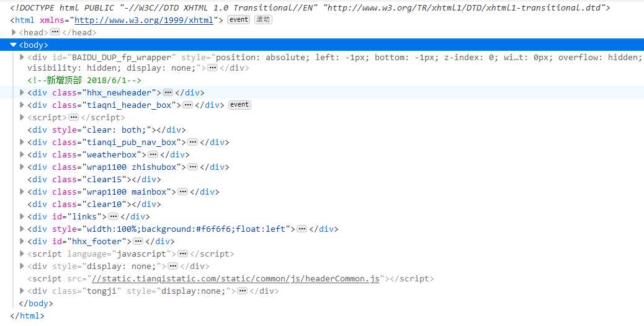
Task: Expand the first script node twisty
Action: [x=22, y=117]
